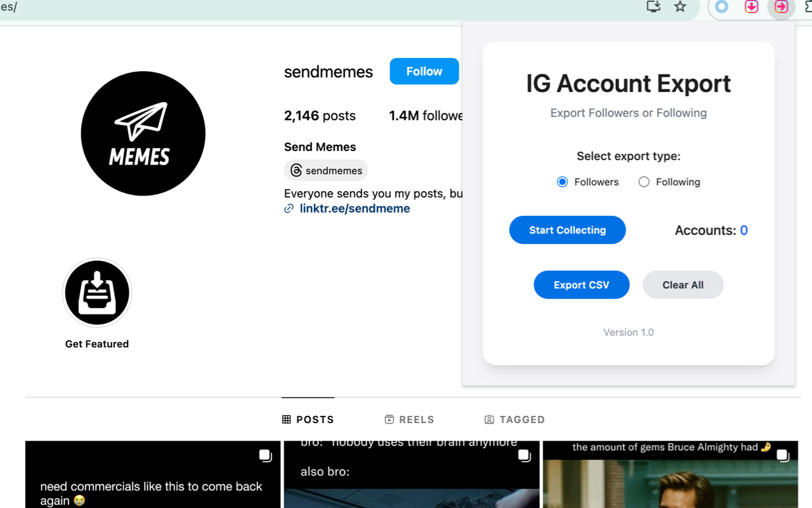The width and height of the screenshot is (812, 508).
Task: Open the sendmemes profile picture
Action: [x=143, y=133]
